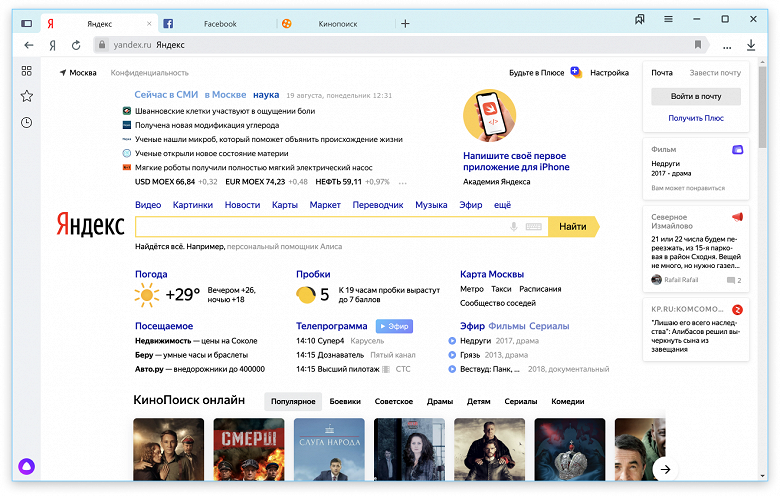Open the Смерш poster thumbnail
The image size is (780, 496).
249,449
